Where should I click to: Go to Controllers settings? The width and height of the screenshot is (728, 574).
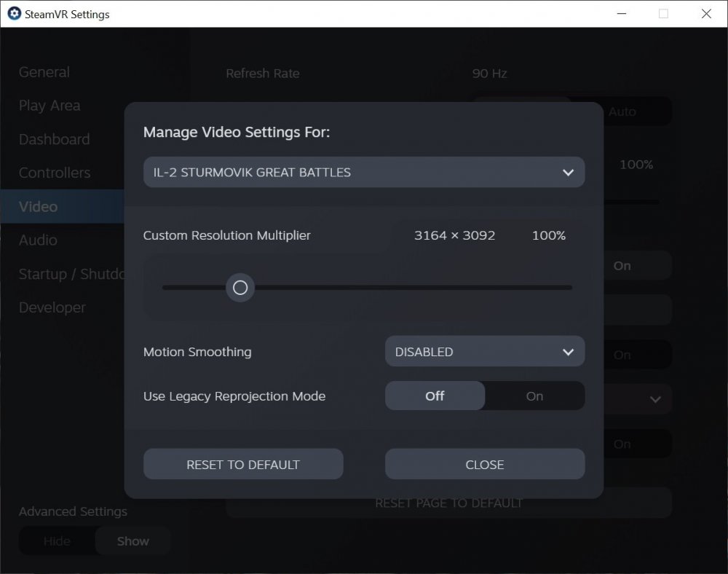[54, 173]
